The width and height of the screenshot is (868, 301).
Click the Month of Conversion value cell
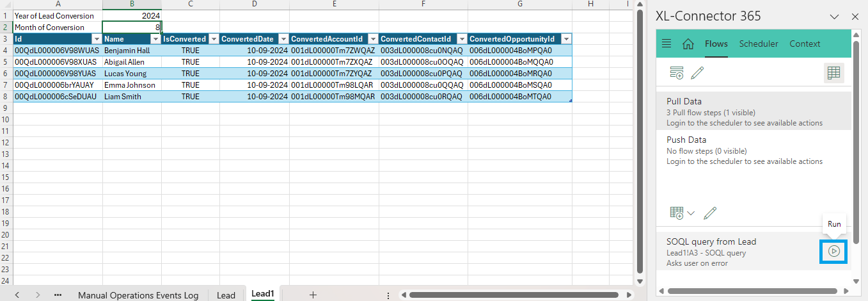point(132,28)
